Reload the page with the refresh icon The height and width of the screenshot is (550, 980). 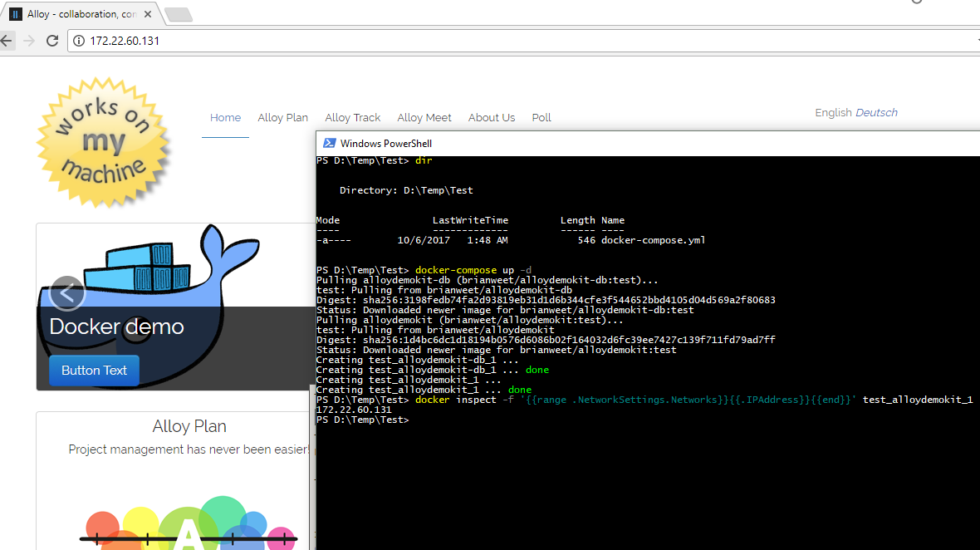tap(52, 41)
